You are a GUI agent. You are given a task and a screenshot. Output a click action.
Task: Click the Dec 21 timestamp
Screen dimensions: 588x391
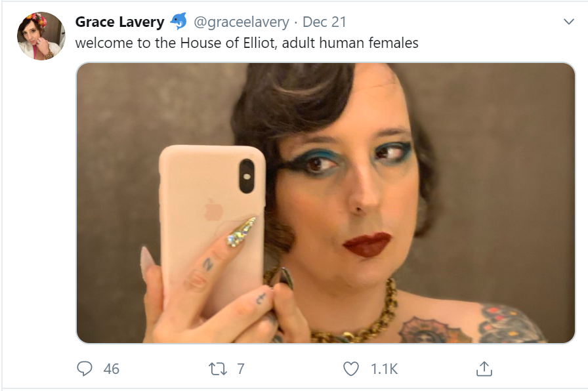click(x=324, y=22)
